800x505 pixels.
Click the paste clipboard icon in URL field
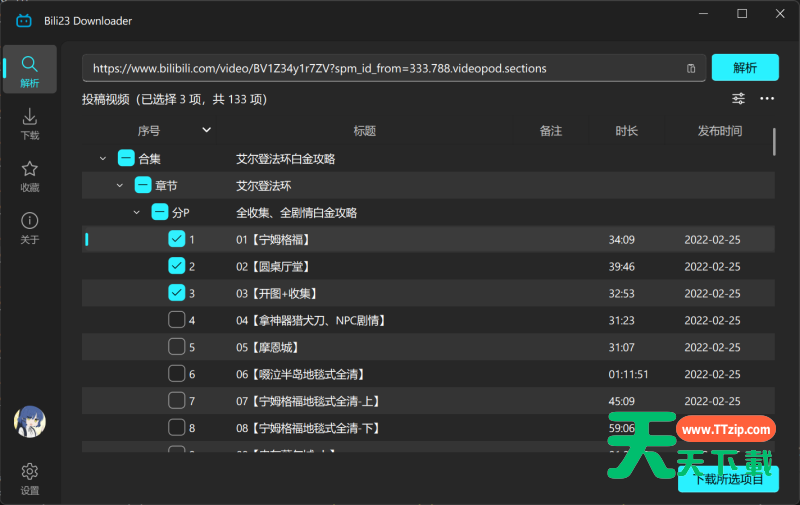691,68
